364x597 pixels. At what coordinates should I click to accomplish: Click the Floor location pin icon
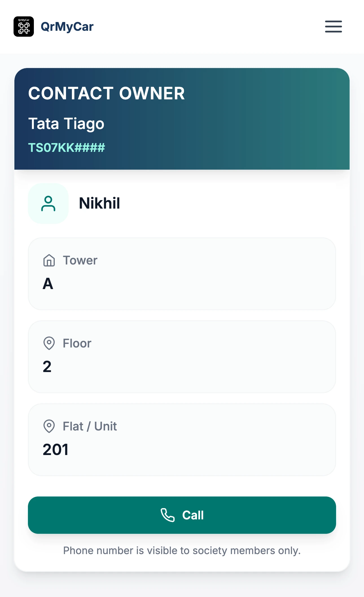[x=49, y=343]
